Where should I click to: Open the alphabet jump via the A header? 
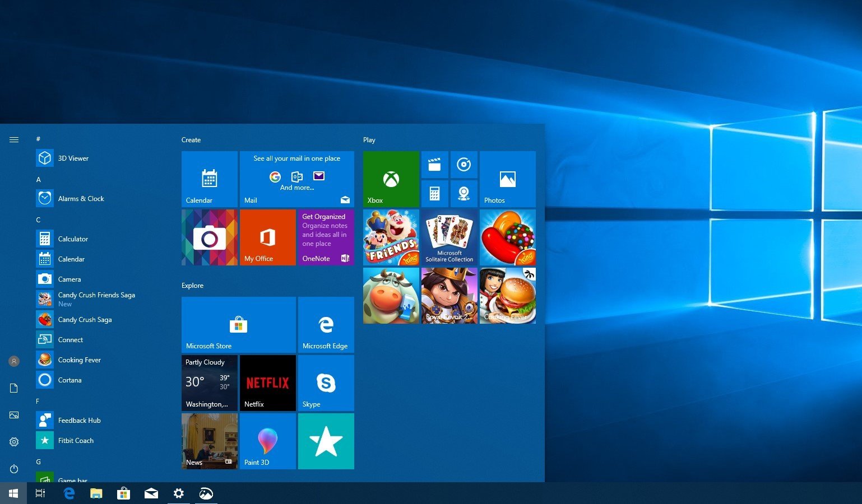point(39,179)
